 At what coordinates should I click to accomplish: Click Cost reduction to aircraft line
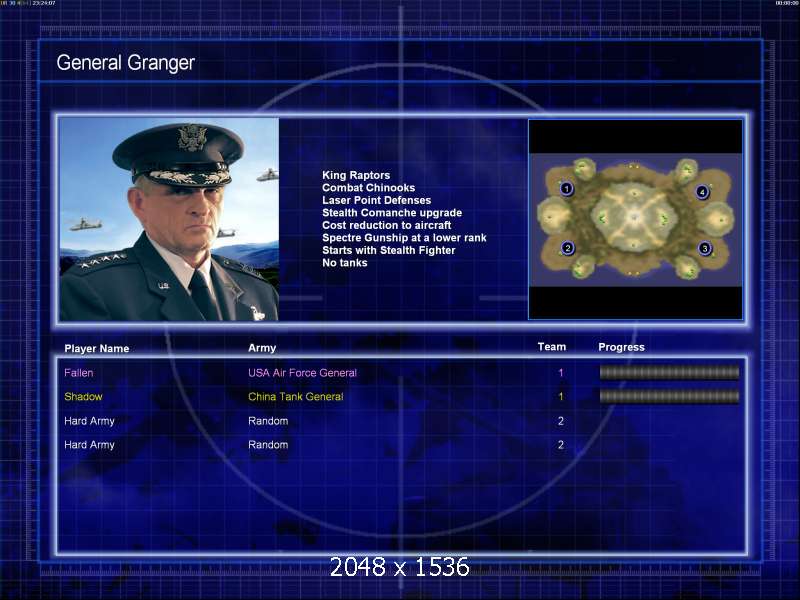click(387, 225)
